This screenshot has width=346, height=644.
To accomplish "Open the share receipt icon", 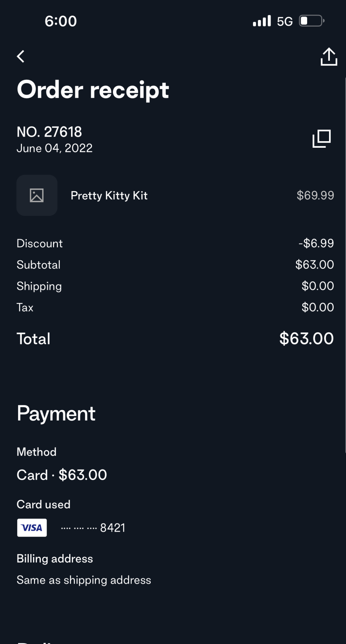I will click(x=329, y=57).
